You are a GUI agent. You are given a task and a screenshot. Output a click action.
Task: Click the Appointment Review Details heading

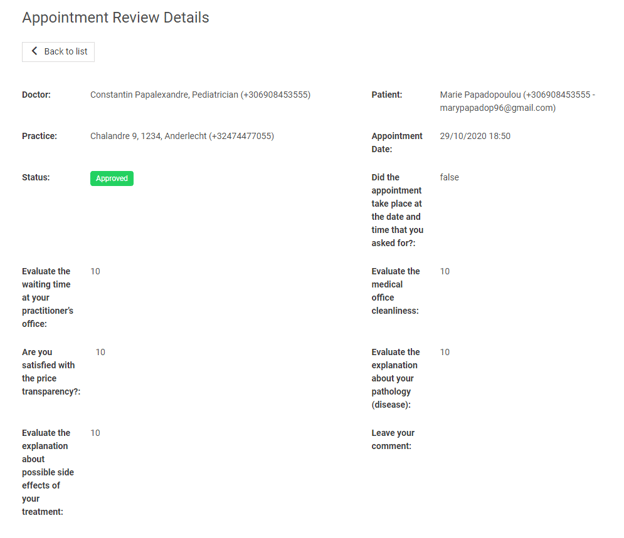click(115, 18)
